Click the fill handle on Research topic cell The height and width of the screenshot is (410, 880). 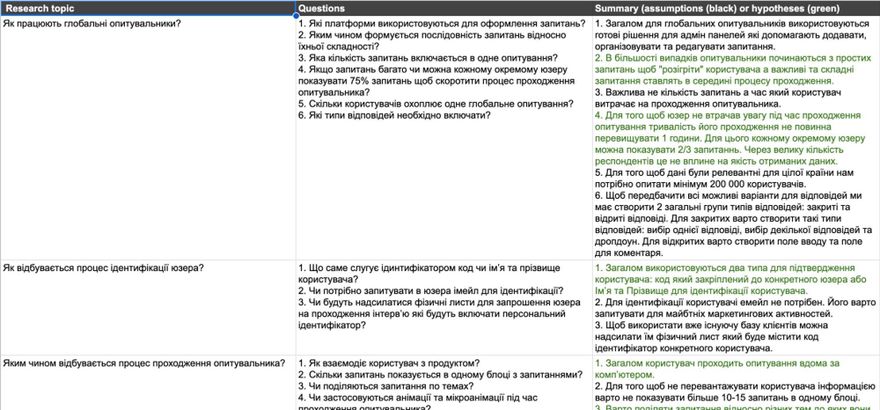295,16
